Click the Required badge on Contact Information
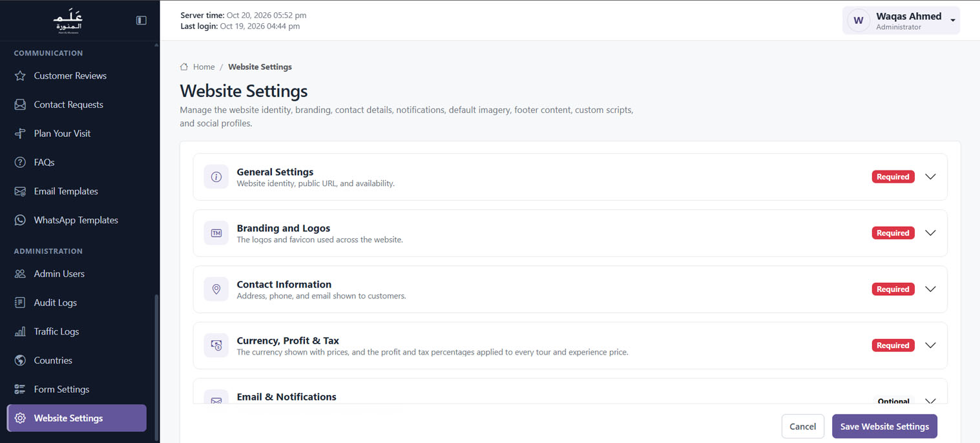 click(893, 289)
